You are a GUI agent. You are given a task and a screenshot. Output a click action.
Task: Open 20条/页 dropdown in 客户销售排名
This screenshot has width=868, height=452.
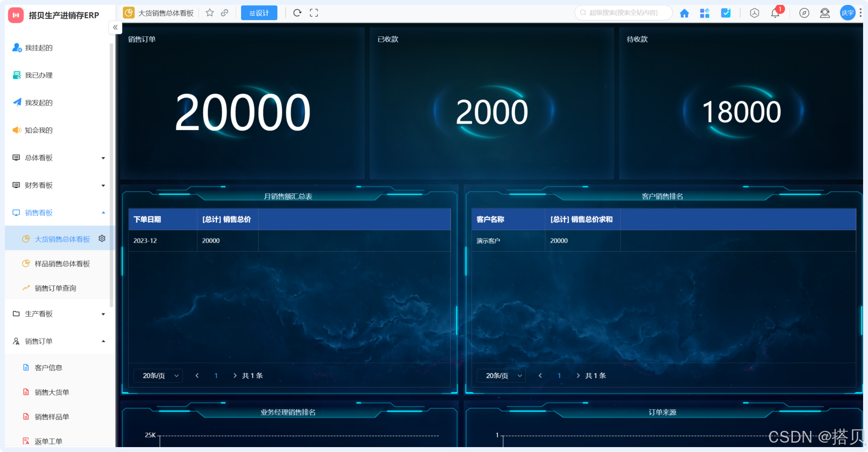502,375
